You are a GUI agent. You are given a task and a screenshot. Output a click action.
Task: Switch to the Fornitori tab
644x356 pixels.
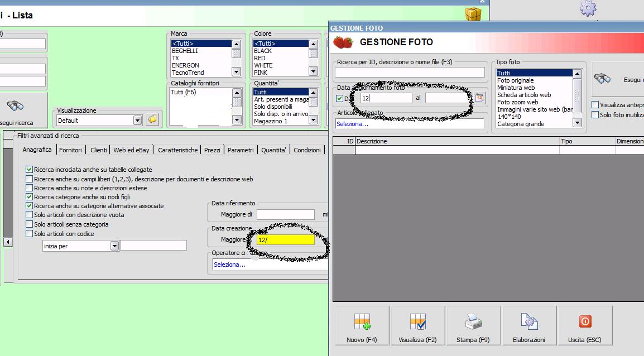pos(70,150)
